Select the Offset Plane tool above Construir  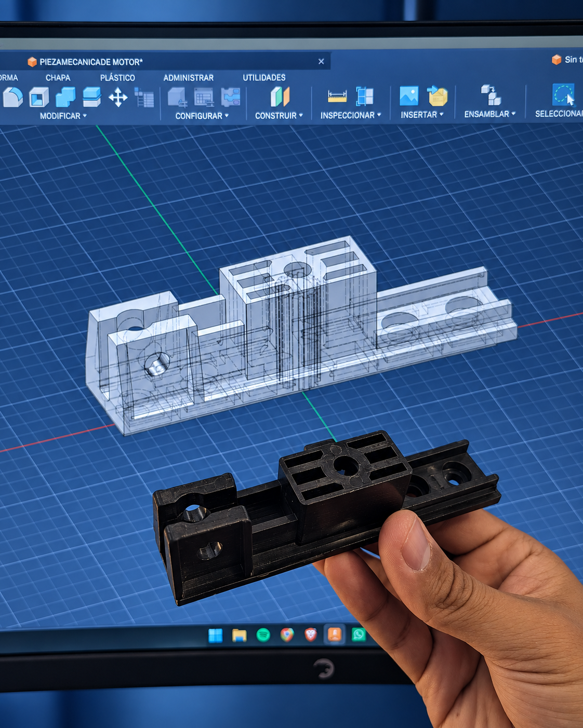tap(280, 97)
